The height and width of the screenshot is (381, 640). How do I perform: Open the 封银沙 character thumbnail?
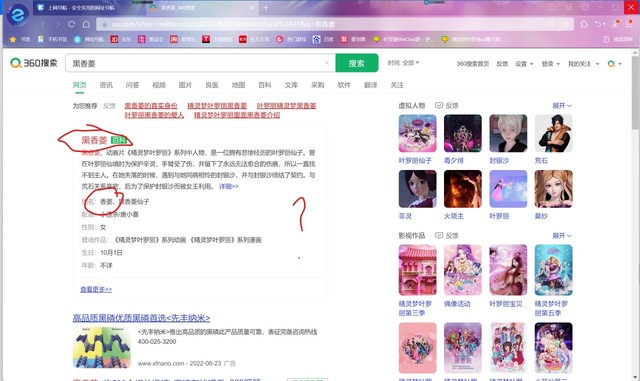tap(508, 134)
